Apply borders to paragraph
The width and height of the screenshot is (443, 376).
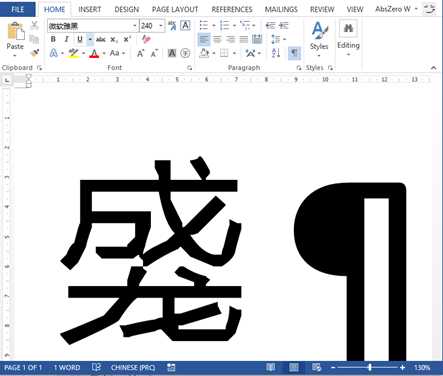(x=224, y=53)
